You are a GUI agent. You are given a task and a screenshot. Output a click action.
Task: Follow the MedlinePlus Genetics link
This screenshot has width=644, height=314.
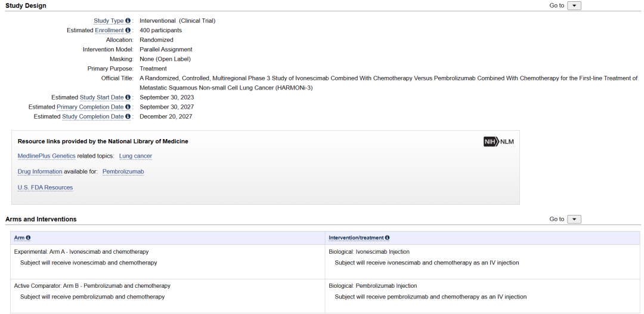[47, 156]
